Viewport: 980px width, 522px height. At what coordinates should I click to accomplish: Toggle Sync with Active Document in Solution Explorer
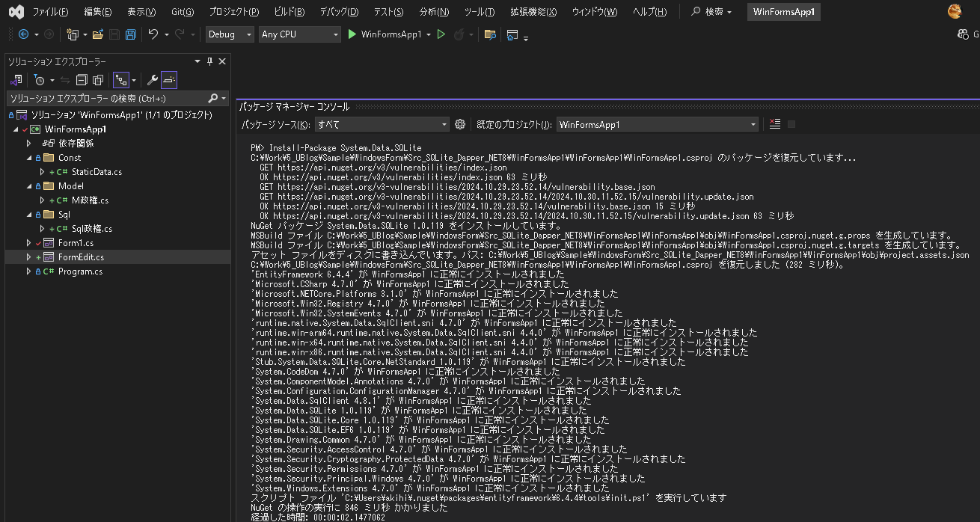[64, 80]
